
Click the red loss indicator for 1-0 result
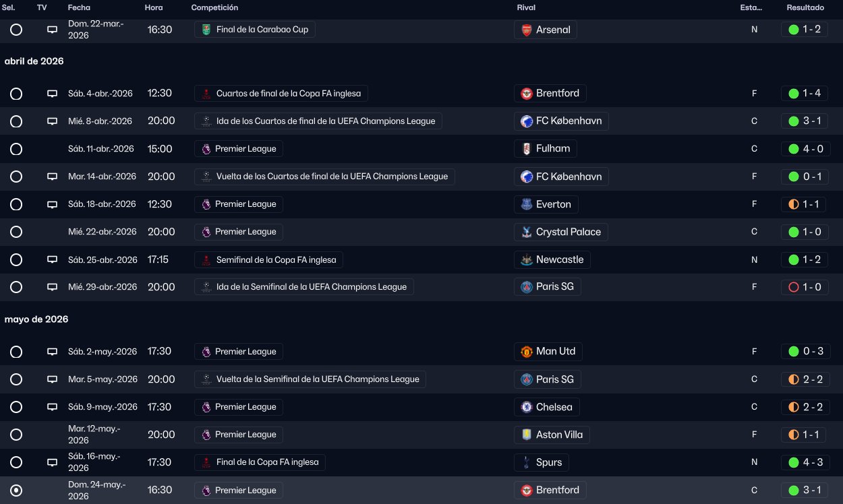click(793, 287)
